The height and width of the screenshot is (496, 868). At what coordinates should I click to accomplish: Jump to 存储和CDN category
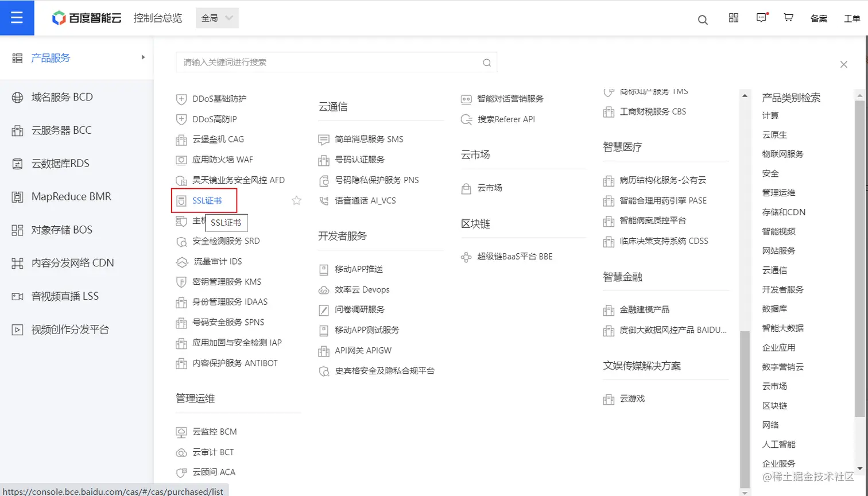784,212
